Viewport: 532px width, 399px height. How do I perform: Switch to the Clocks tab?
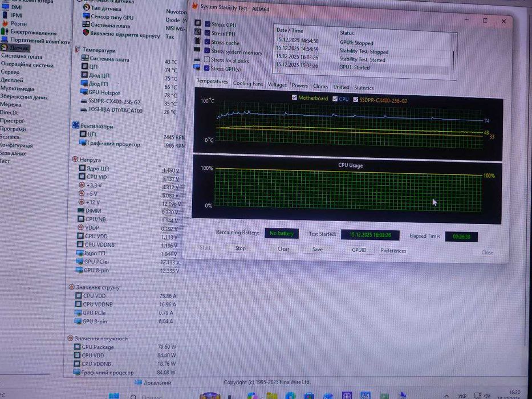coord(320,86)
